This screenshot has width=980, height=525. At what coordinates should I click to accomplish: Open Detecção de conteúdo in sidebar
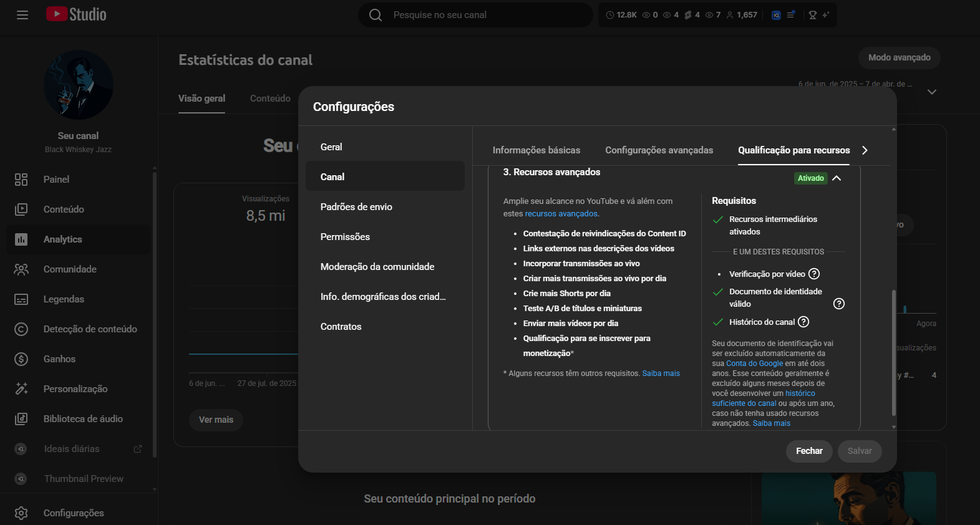coord(90,329)
